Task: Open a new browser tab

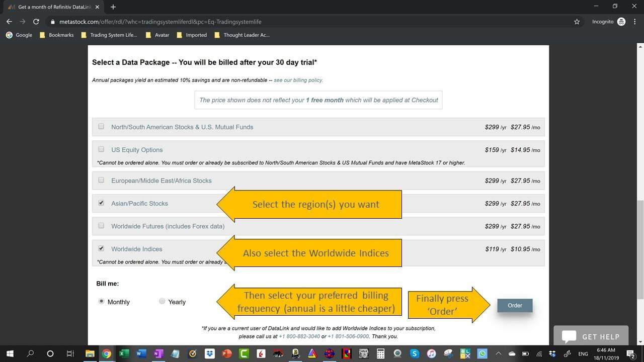Action: pyautogui.click(x=113, y=7)
